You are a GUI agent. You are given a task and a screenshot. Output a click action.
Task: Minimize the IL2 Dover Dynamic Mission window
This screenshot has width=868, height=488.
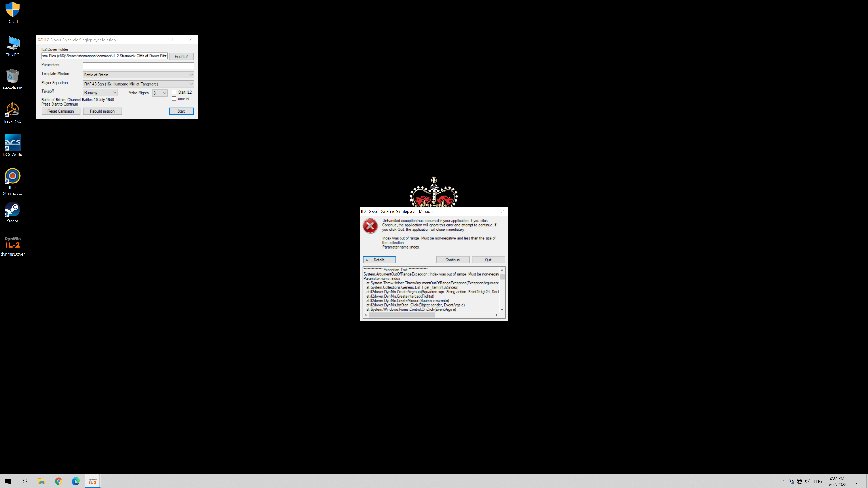(x=158, y=40)
